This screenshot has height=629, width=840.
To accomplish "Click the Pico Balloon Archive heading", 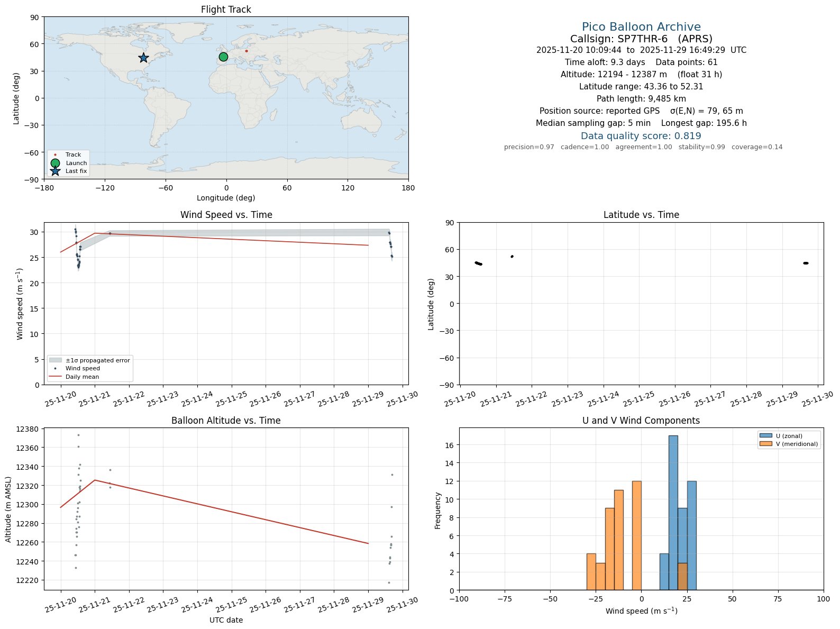I will [x=641, y=27].
